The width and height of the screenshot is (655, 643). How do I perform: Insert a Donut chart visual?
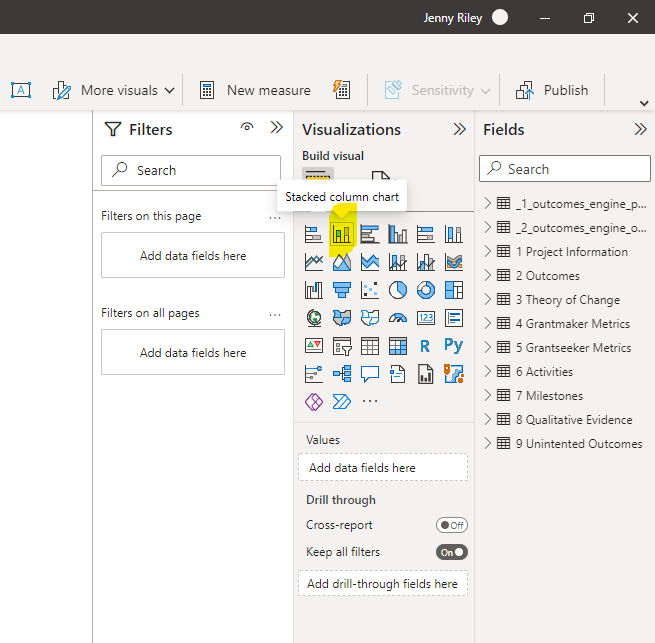[x=426, y=290]
